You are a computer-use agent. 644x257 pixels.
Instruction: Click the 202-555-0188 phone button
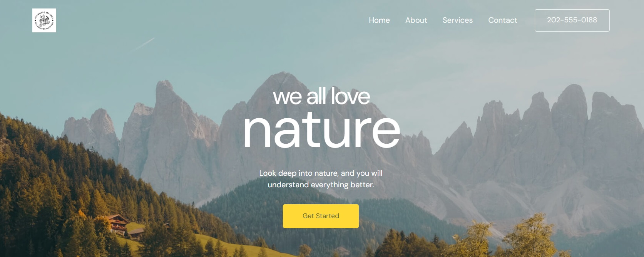point(572,20)
